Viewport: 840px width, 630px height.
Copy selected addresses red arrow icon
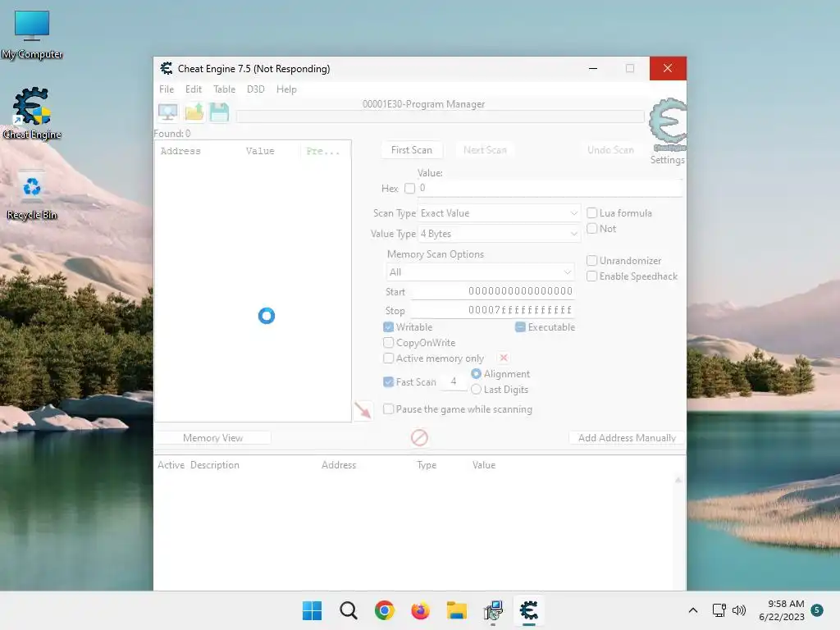(363, 410)
